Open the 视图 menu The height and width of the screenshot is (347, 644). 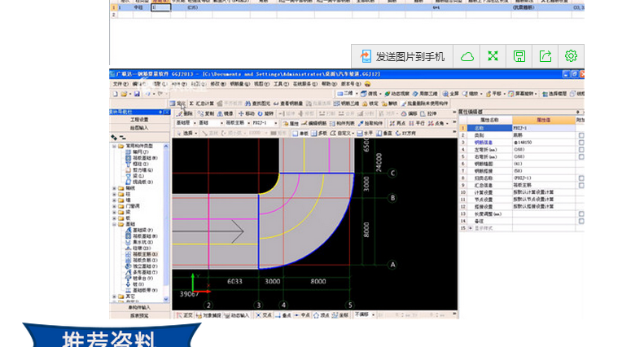261,84
